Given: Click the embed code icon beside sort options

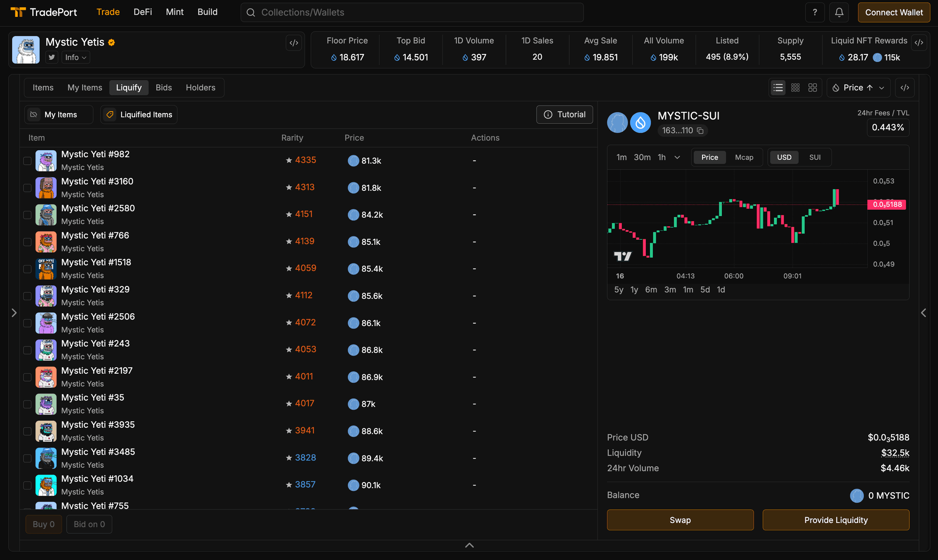Looking at the screenshot, I should (905, 87).
